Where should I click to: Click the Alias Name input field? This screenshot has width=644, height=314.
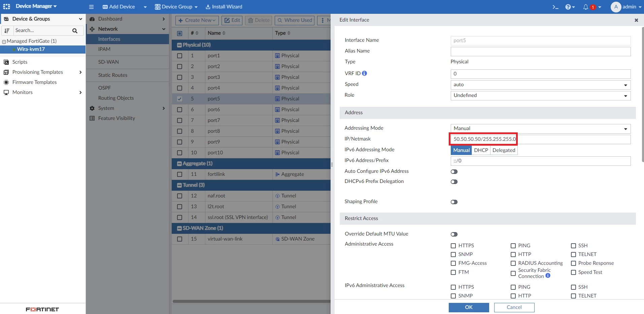click(x=541, y=52)
